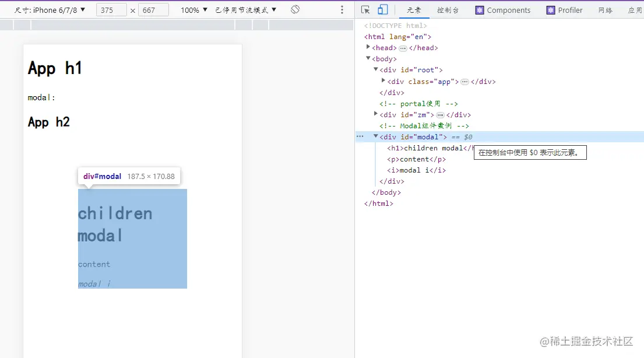Switch to the Elements tab
The image size is (644, 358).
pyautogui.click(x=414, y=10)
